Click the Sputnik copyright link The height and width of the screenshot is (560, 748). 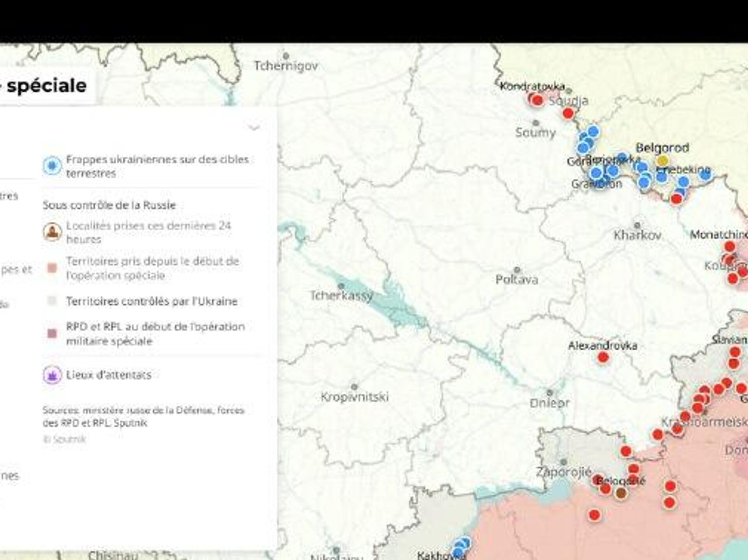pos(65,439)
